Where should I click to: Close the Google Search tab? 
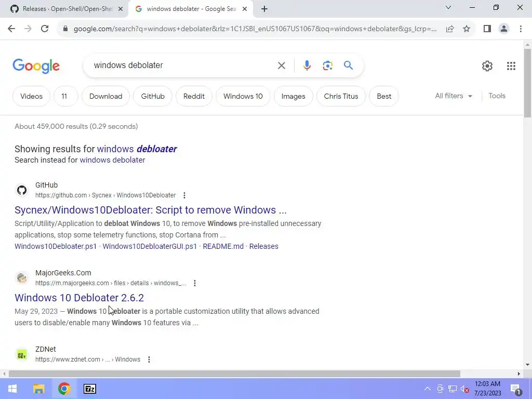[x=245, y=9]
